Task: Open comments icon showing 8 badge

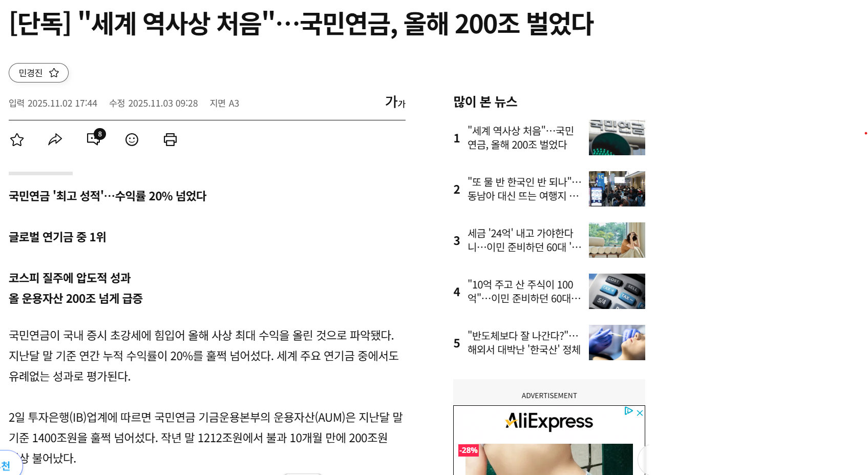Action: point(94,139)
